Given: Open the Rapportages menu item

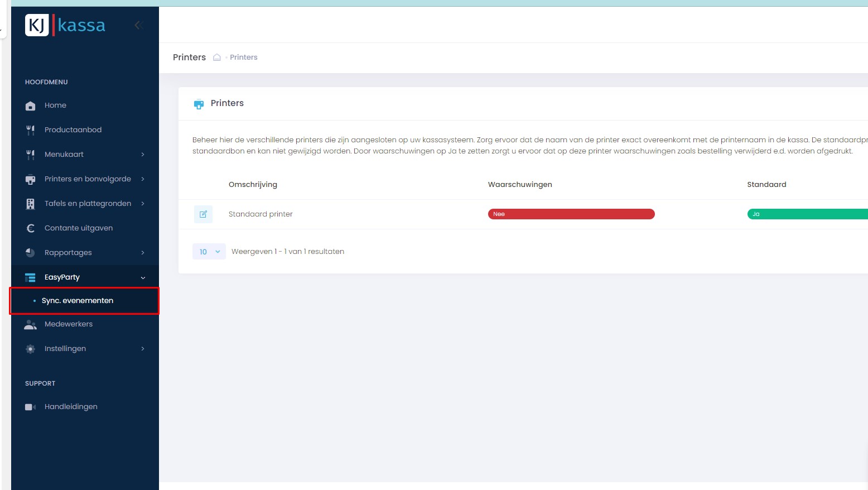Looking at the screenshot, I should [68, 253].
